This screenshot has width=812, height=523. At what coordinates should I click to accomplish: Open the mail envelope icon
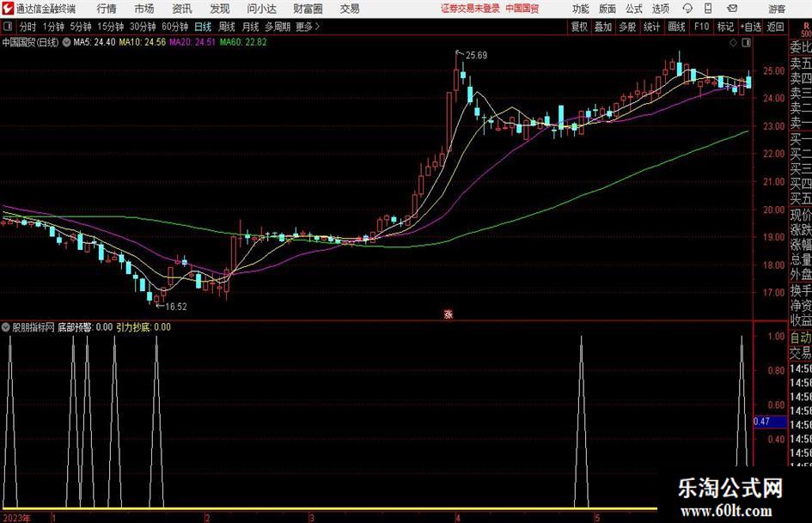pos(732,9)
